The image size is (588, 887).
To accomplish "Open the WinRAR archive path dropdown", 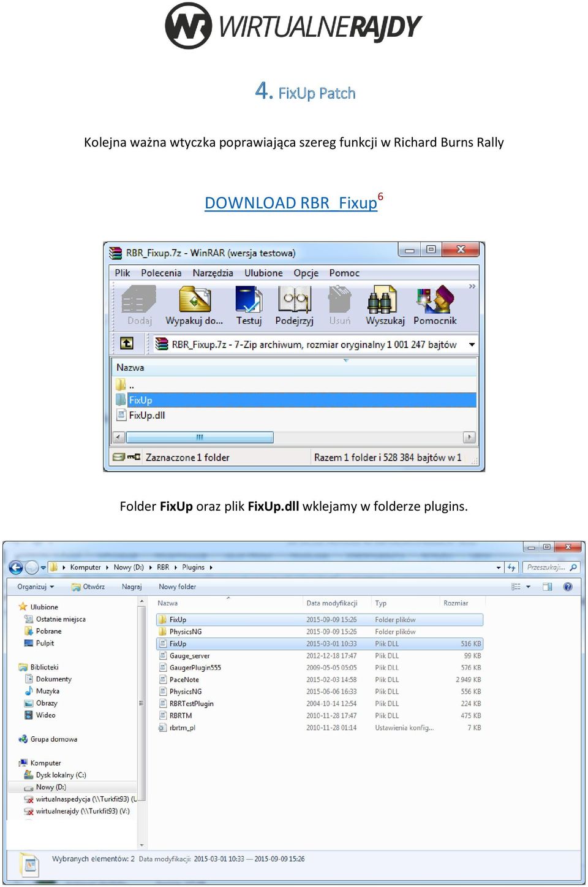I will click(x=472, y=345).
